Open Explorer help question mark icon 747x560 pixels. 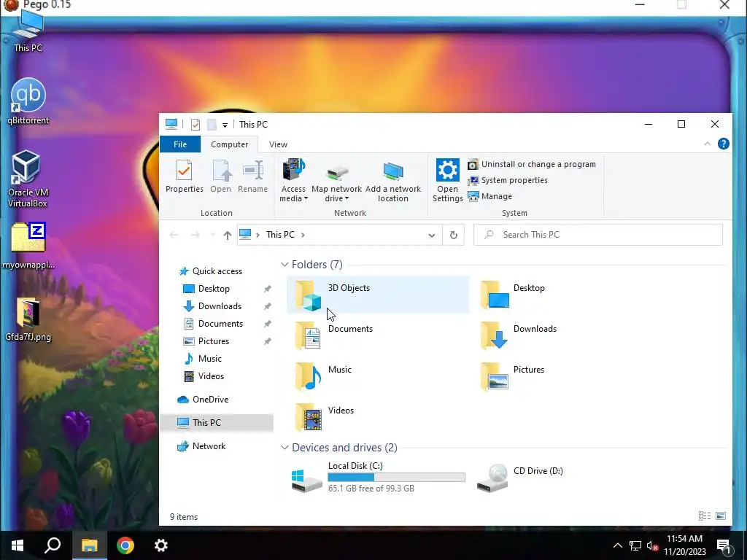[x=723, y=144]
